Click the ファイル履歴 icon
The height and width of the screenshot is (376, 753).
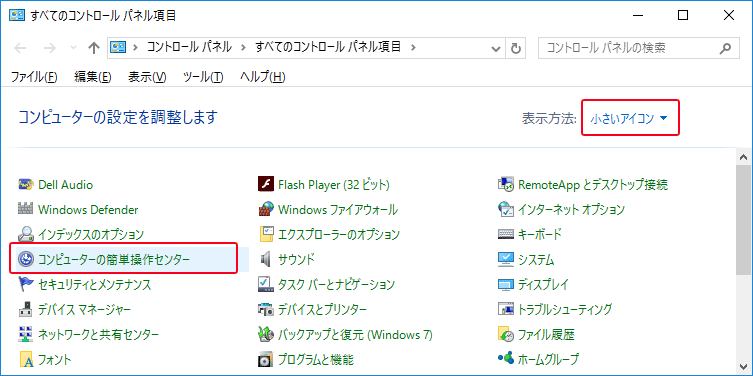pyautogui.click(x=506, y=334)
